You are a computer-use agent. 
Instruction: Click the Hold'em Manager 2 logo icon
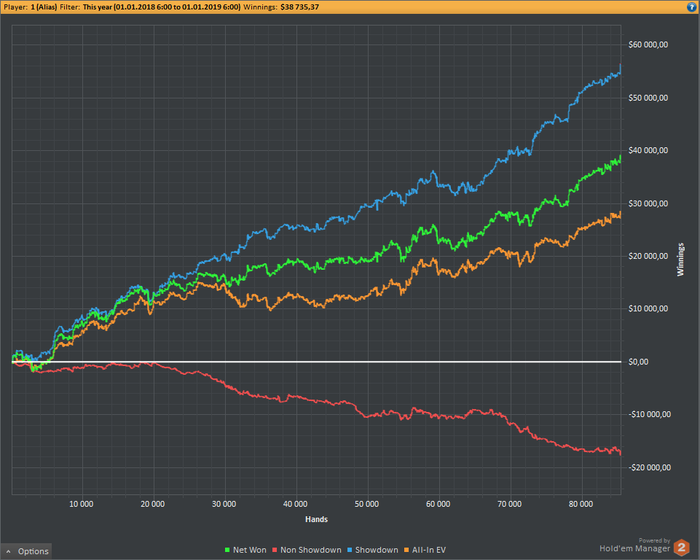682,547
